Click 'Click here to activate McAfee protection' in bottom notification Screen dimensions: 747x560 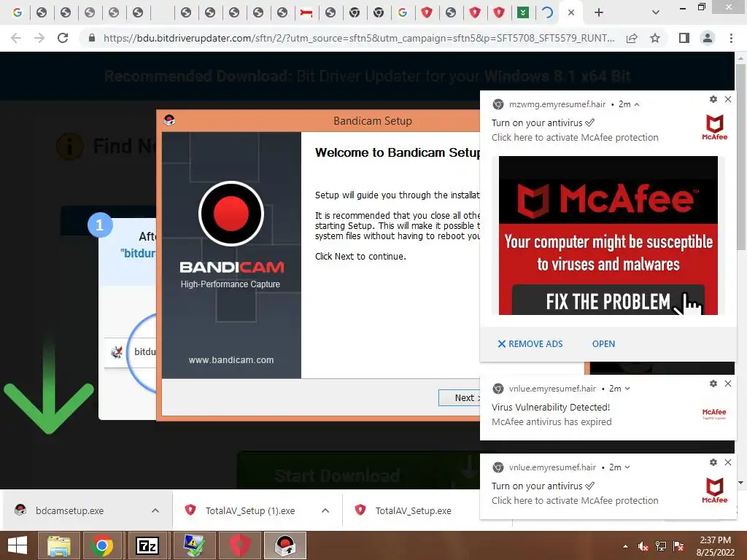(575, 500)
